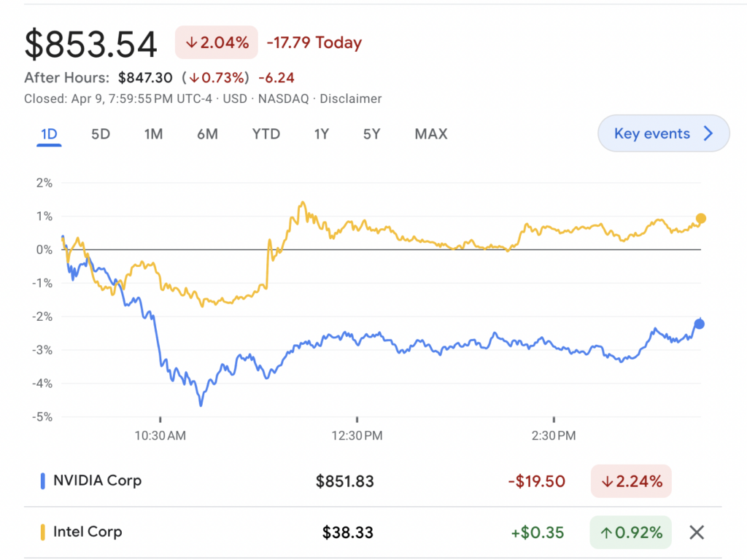Screen dimensions: 747x560
Task: Select the blue endpoint dot on NVIDIA's line
Action: (699, 321)
